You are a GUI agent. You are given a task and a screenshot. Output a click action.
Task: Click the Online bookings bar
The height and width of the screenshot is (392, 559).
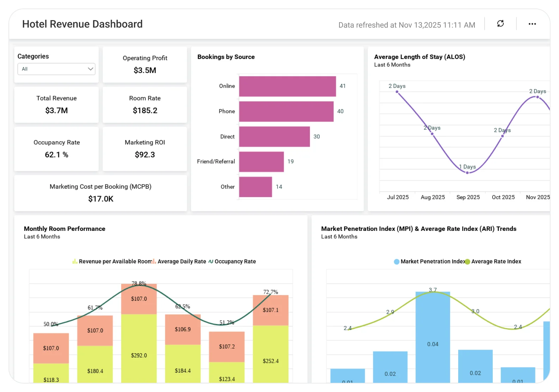pos(288,86)
